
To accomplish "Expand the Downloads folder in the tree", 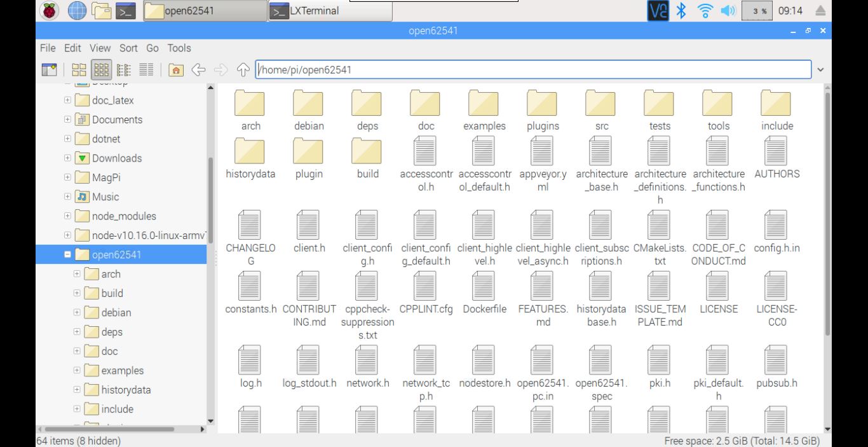I will tap(67, 158).
